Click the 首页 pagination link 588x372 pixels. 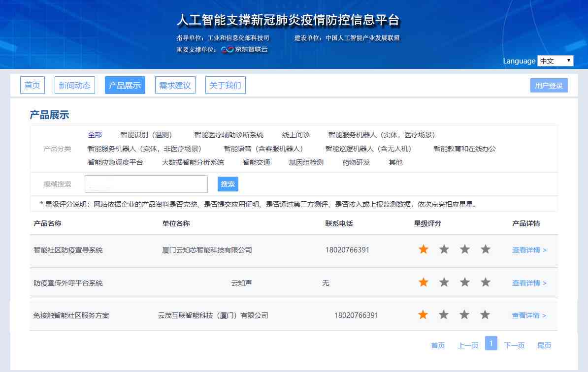[438, 345]
